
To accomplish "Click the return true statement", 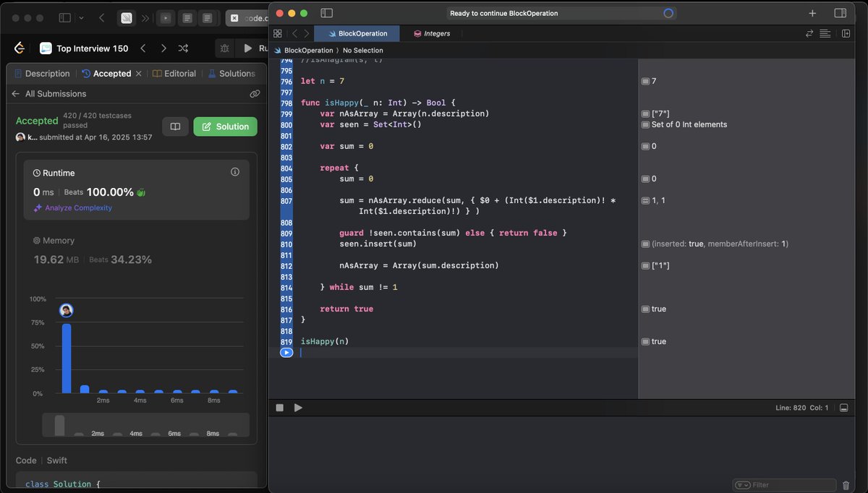I will tap(346, 309).
